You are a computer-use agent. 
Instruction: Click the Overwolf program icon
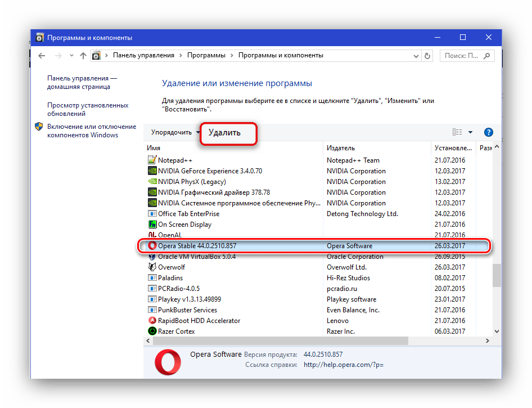point(152,267)
